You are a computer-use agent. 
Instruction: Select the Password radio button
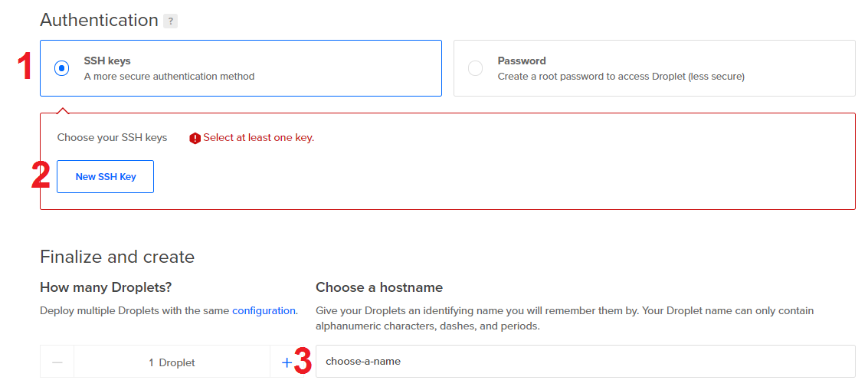click(x=475, y=68)
